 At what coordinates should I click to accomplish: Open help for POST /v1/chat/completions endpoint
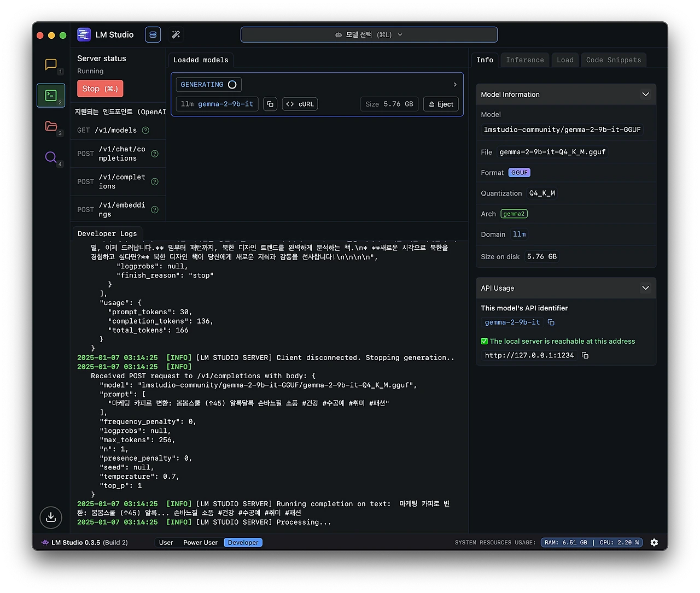155,154
